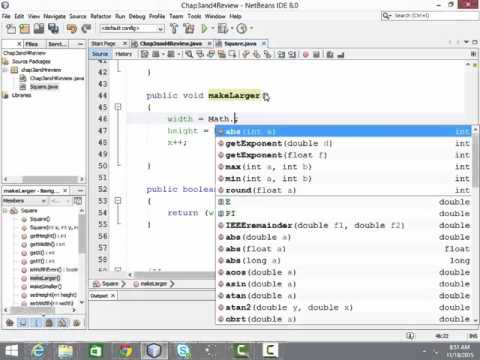Toggle Show Static Members in Navigator
480x360 pixels.
pyautogui.click(x=37, y=323)
